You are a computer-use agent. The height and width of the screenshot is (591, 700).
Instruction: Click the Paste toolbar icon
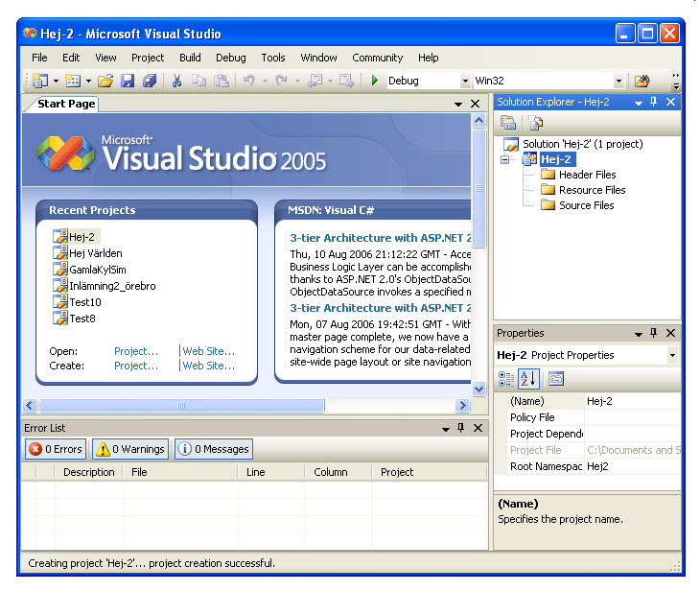(x=222, y=81)
